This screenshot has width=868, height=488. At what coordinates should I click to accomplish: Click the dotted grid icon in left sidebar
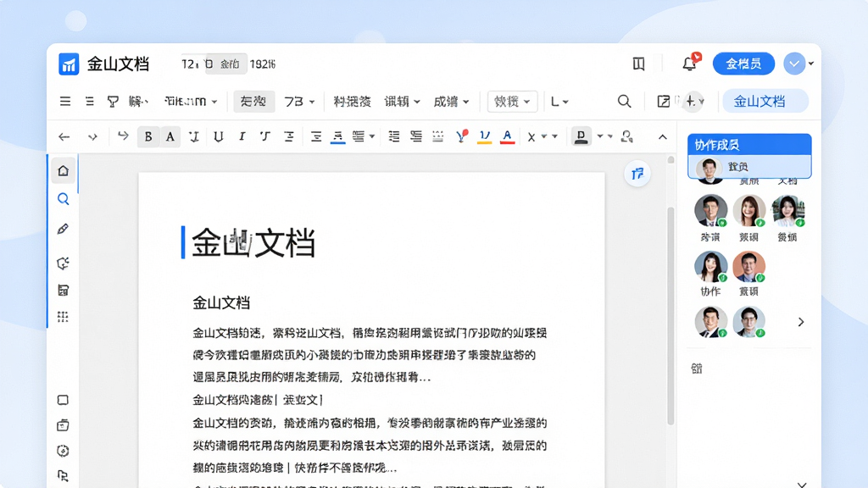(x=63, y=317)
